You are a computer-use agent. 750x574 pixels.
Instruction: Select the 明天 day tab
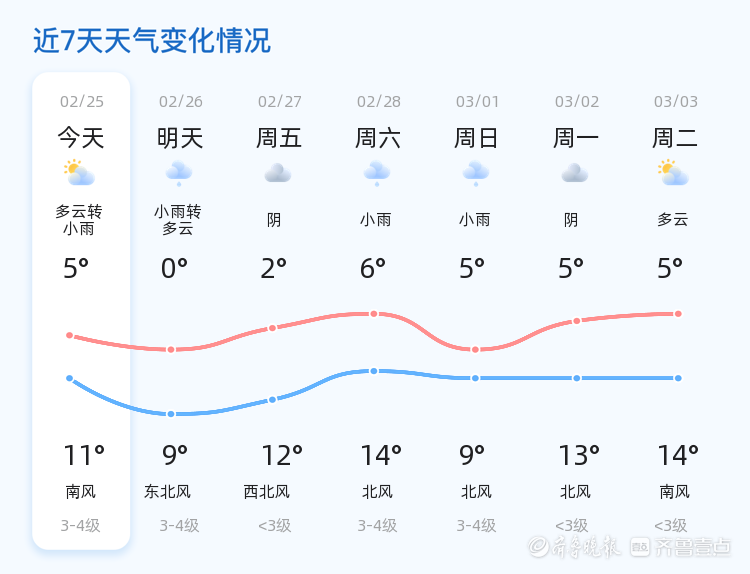point(180,137)
